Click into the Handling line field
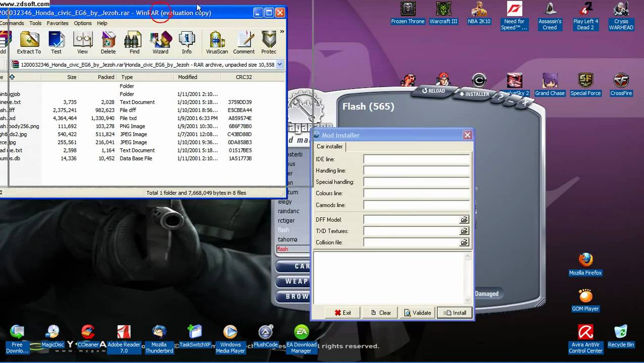This screenshot has height=363, width=644. click(416, 171)
